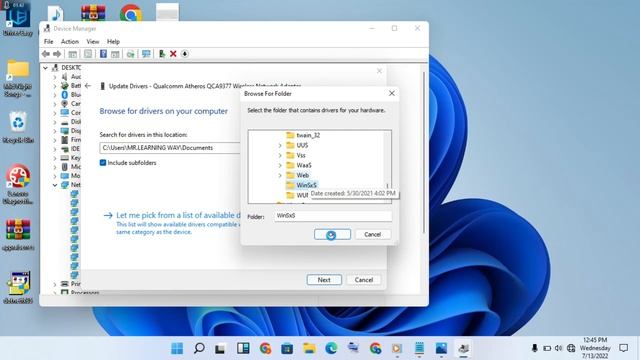This screenshot has width=640, height=360.
Task: Click the driver search location path field
Action: (170, 148)
